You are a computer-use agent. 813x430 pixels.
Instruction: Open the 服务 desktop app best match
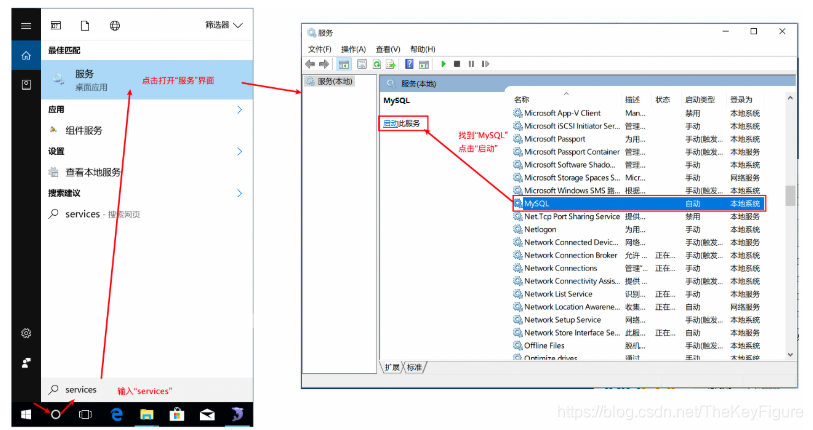pos(147,80)
